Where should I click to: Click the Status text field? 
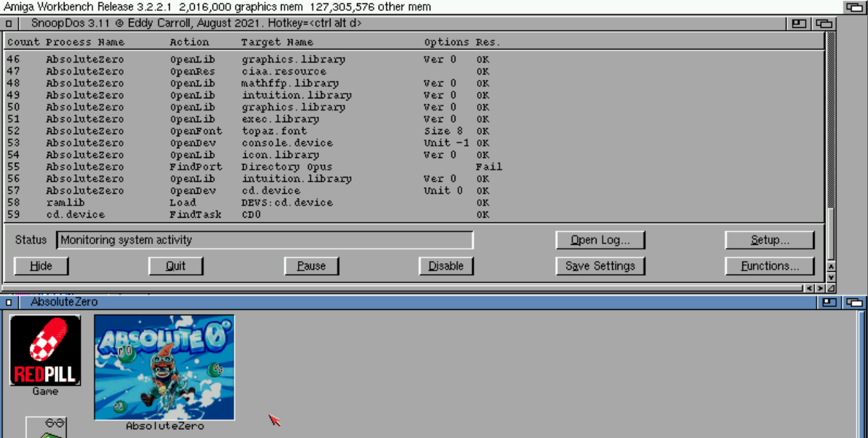(x=265, y=240)
